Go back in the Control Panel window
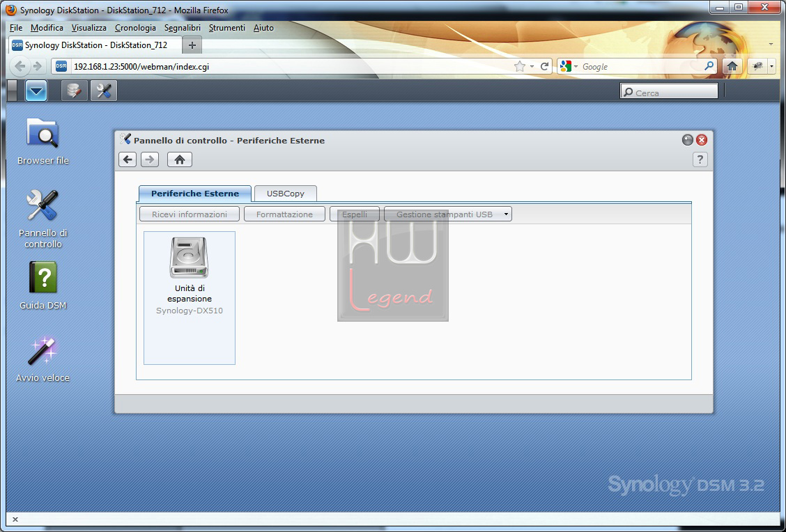Screen dimensions: 786x532 [128, 159]
